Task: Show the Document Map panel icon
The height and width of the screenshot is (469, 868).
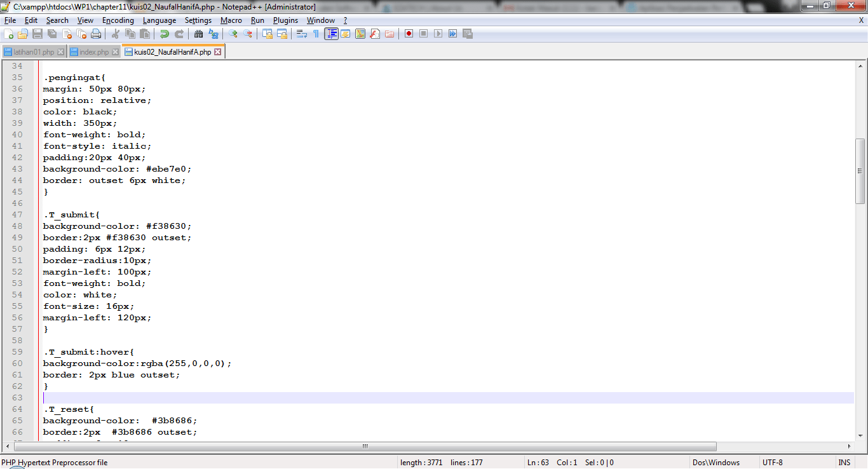Action: (360, 34)
